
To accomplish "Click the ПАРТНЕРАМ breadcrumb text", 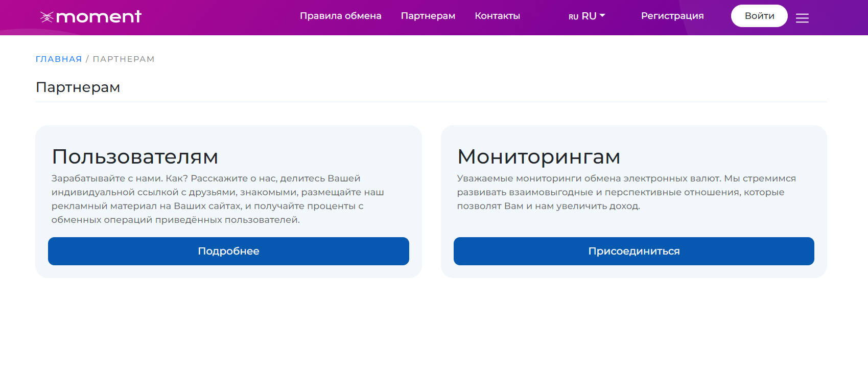I will tap(124, 59).
